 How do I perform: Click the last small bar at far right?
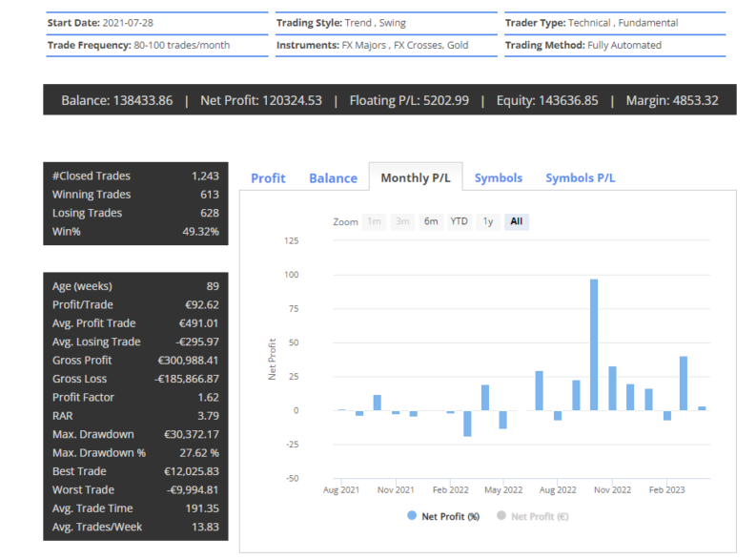[702, 408]
